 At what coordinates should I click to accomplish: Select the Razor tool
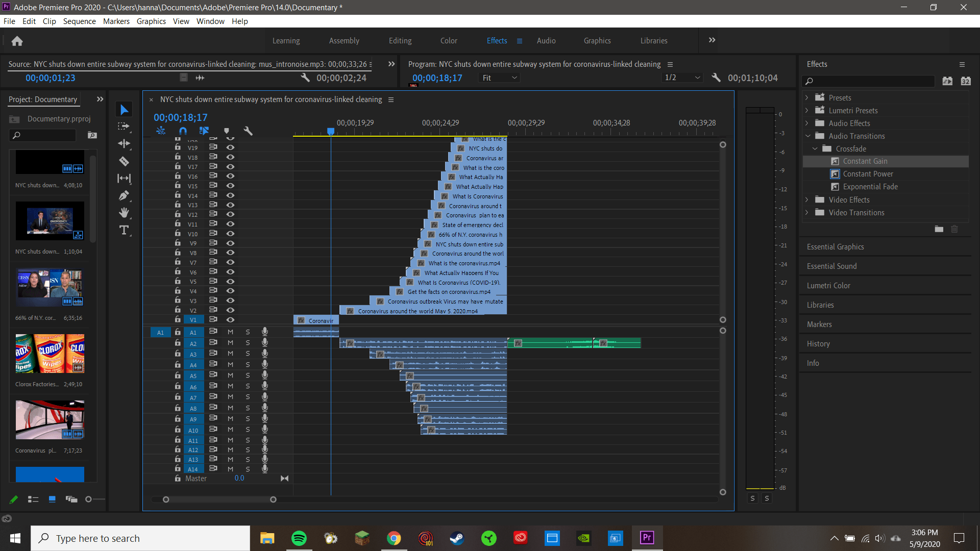[124, 161]
